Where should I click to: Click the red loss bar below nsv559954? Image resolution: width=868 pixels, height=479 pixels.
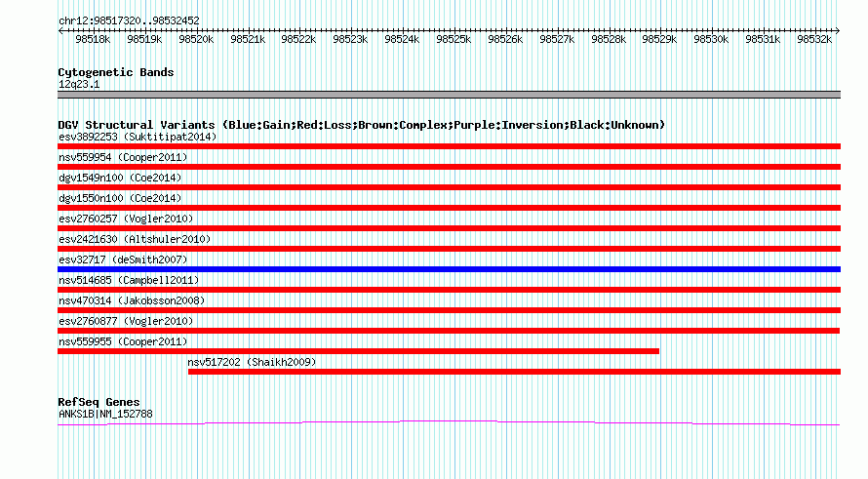pos(449,167)
